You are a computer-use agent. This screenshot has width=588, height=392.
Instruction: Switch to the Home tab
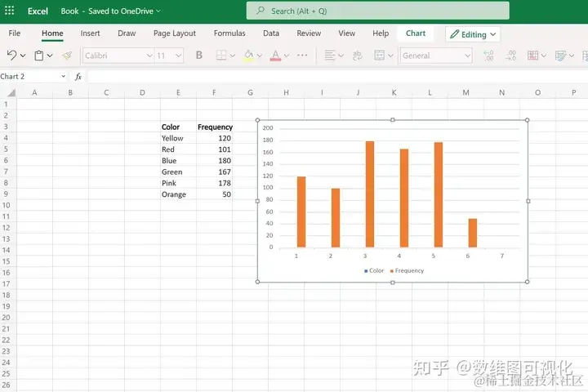pos(52,33)
